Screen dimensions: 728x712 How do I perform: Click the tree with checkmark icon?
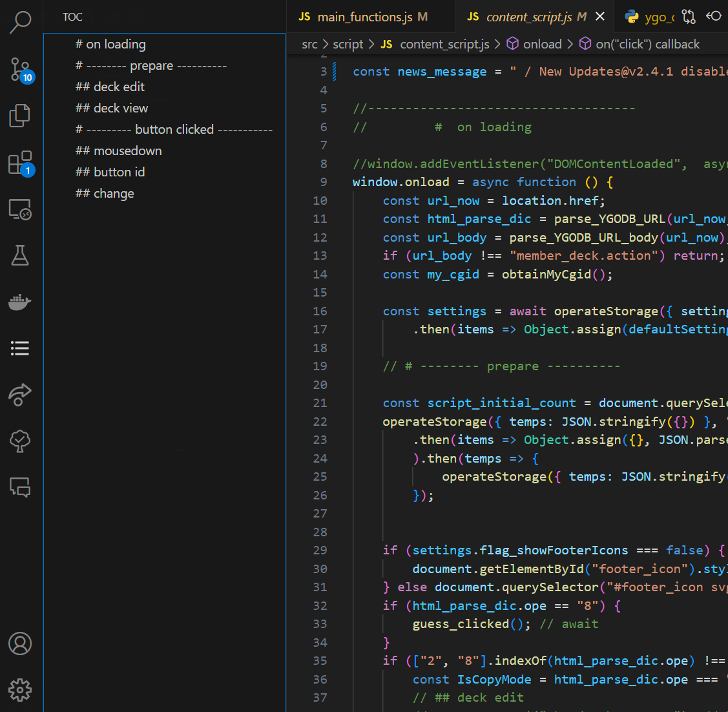coord(20,441)
